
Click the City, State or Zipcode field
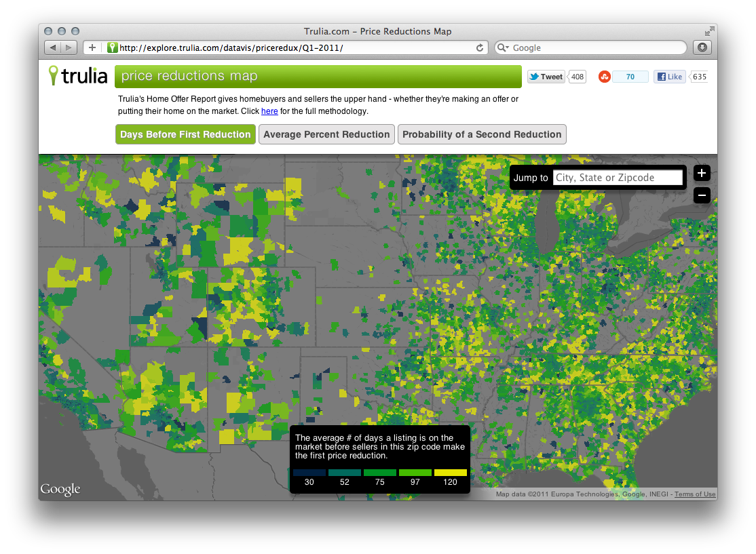pyautogui.click(x=618, y=177)
